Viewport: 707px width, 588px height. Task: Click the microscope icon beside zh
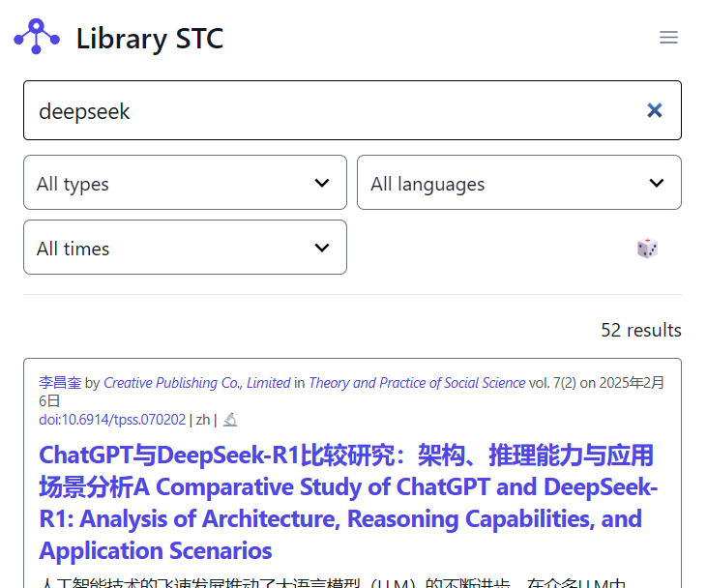click(230, 420)
